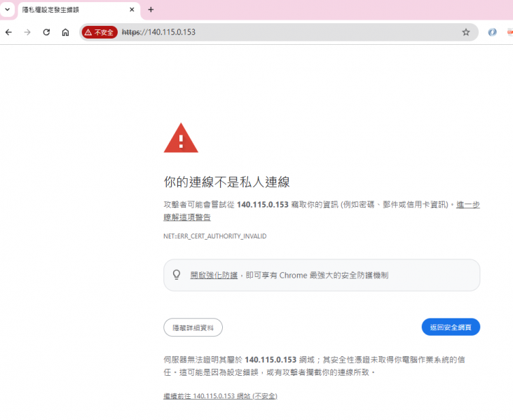The image size is (513, 420).
Task: Click the 開啟強化防護 link
Action: (x=214, y=276)
